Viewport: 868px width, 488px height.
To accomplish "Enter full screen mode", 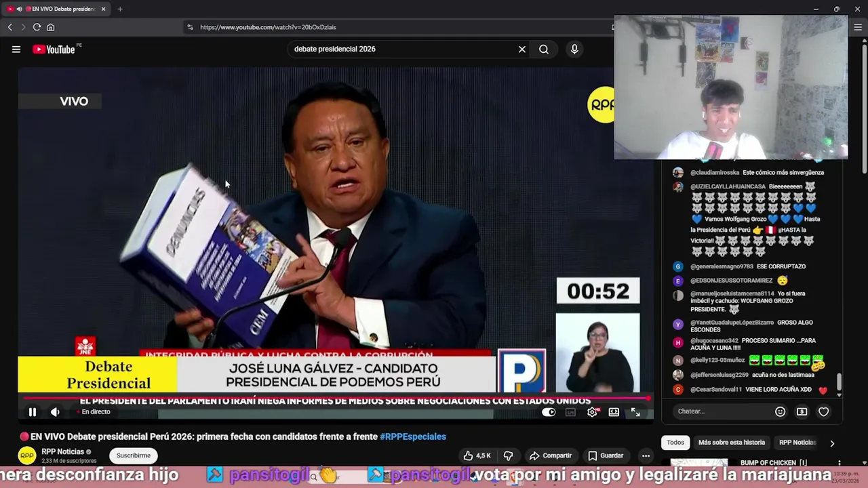I will [x=635, y=412].
